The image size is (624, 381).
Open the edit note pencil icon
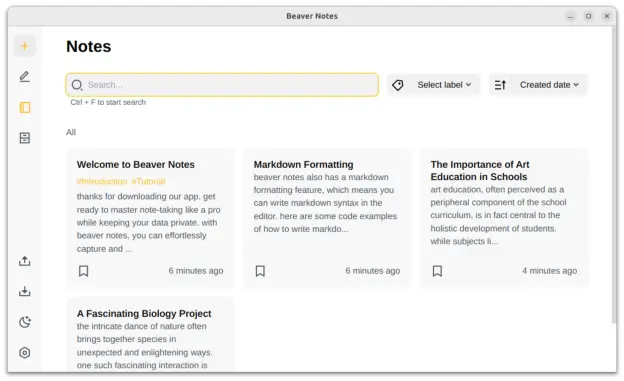pyautogui.click(x=25, y=76)
